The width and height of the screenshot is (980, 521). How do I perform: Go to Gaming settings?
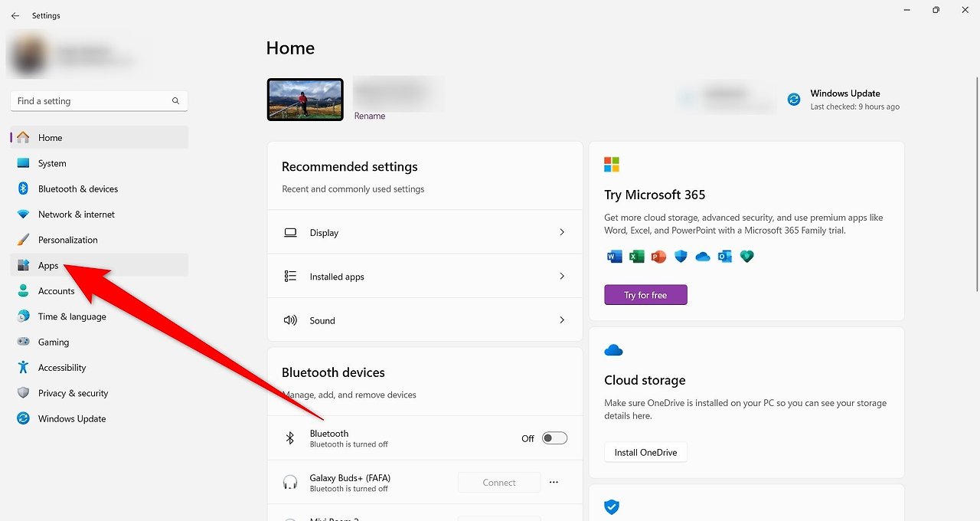tap(100, 342)
